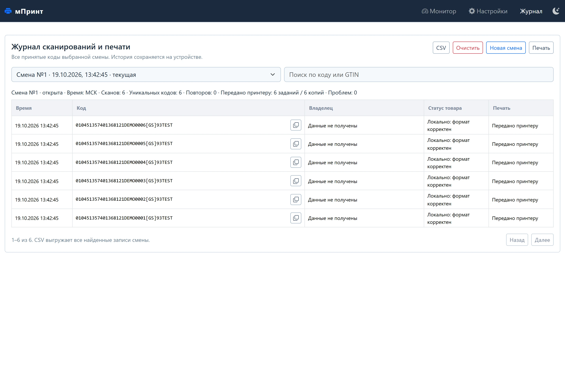Copy code ending DEMO00005
This screenshot has width=565, height=392.
point(295,144)
